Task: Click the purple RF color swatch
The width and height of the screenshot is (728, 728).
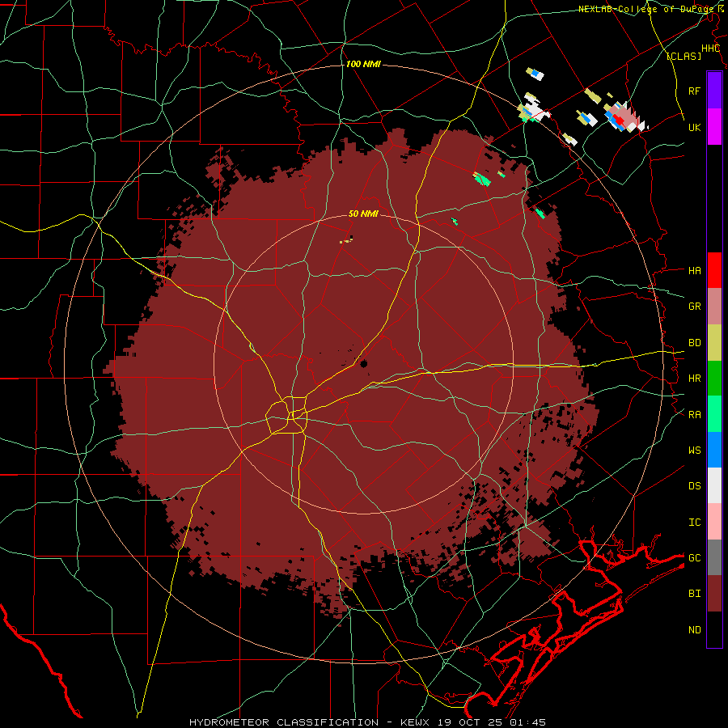Action: [x=714, y=91]
